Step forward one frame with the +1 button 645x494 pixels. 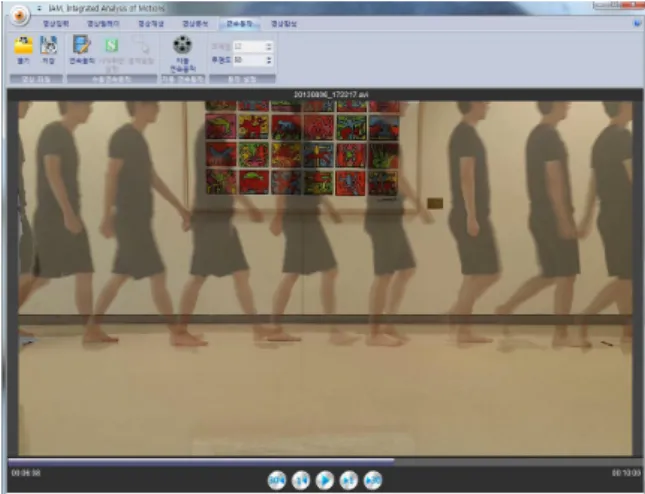coord(349,480)
